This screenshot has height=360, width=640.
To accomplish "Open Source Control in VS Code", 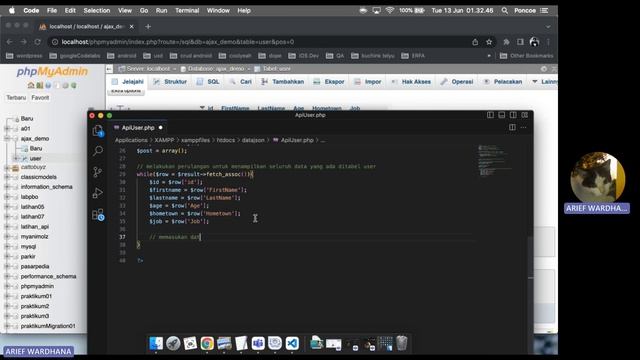I will [x=98, y=172].
